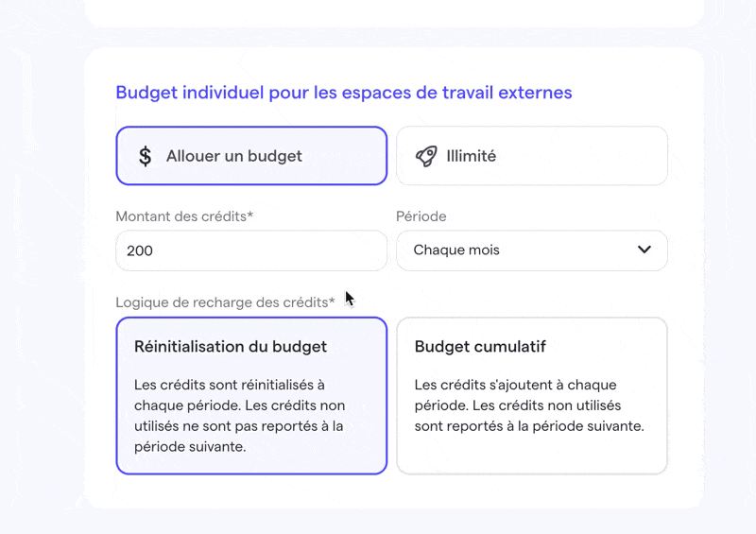Click description text under 'Budget cumulatif'
This screenshot has width=756, height=534.
[529, 405]
